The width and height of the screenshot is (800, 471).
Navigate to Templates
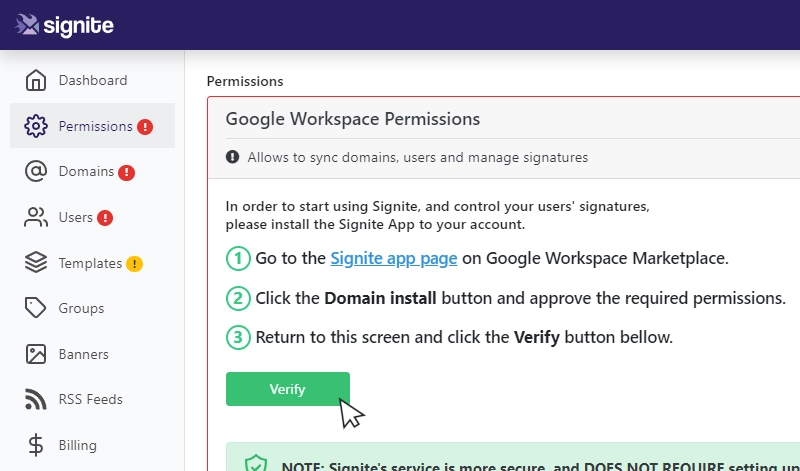click(92, 263)
